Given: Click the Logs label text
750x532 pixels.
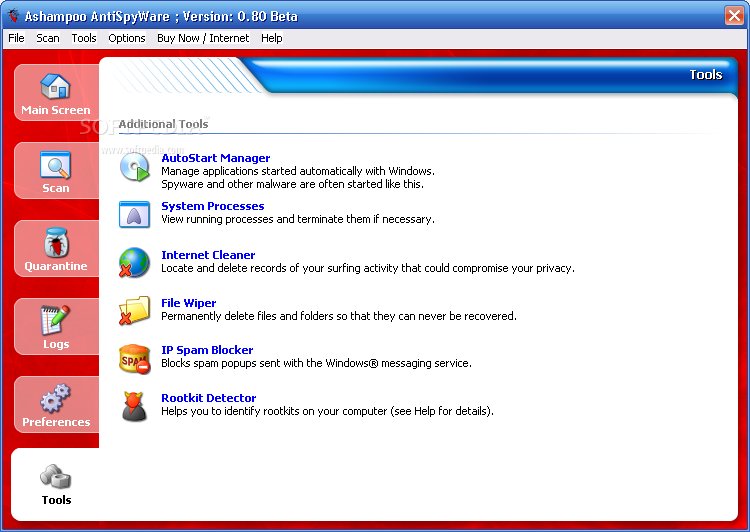Looking at the screenshot, I should pos(56,344).
